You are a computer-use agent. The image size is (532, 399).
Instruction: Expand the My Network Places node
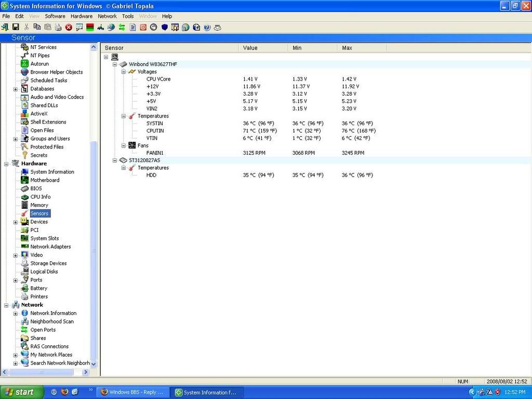pos(15,355)
